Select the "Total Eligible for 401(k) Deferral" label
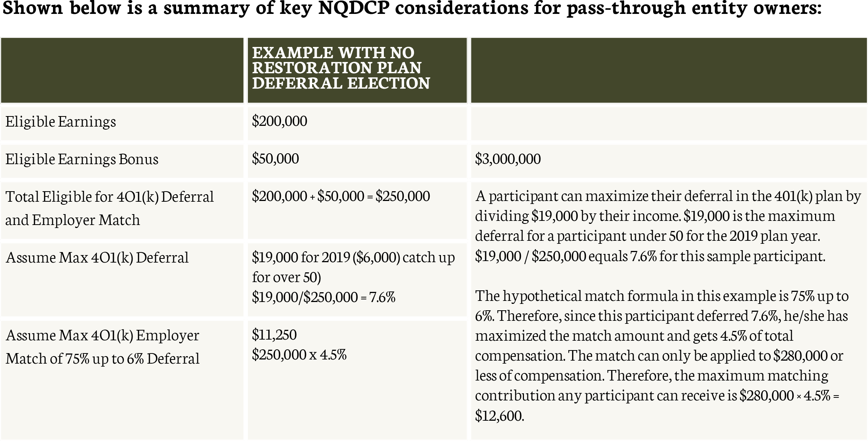 109,208
